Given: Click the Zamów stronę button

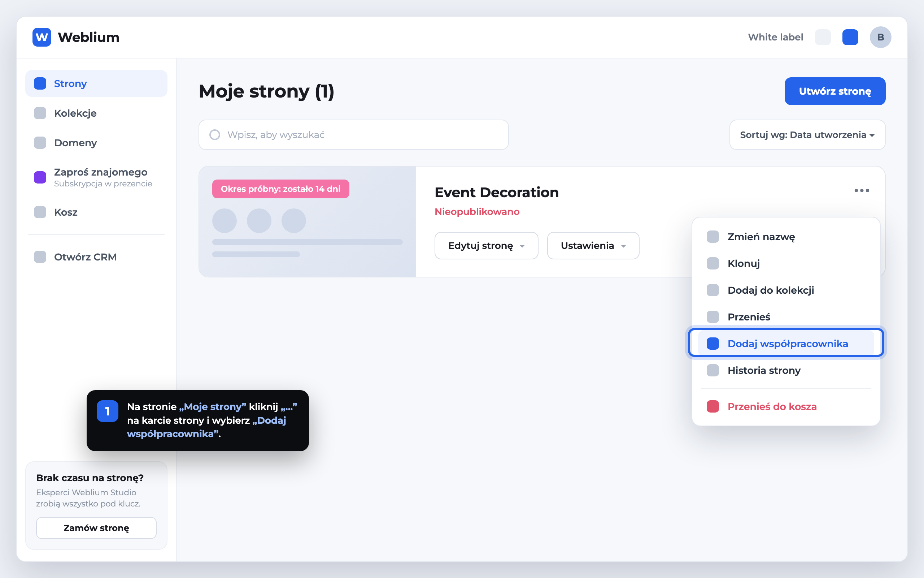Looking at the screenshot, I should (x=96, y=528).
